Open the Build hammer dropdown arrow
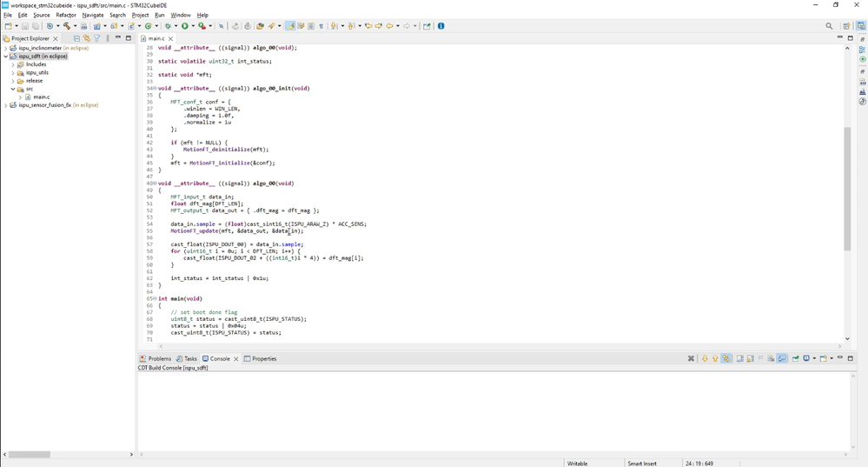The height and width of the screenshot is (467, 868). pyautogui.click(x=75, y=26)
